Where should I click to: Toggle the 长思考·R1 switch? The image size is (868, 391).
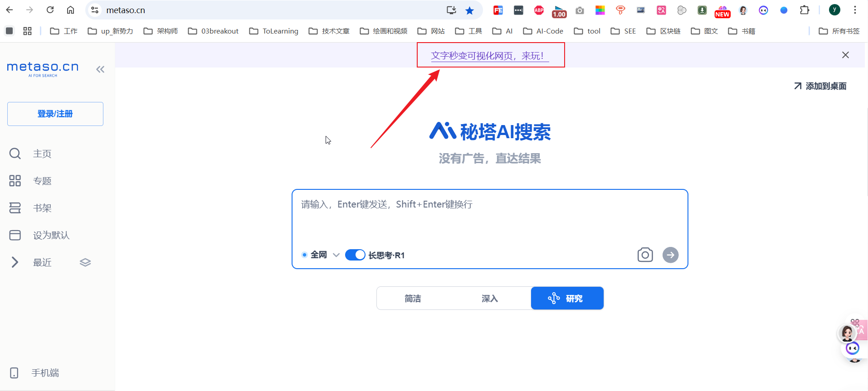355,255
